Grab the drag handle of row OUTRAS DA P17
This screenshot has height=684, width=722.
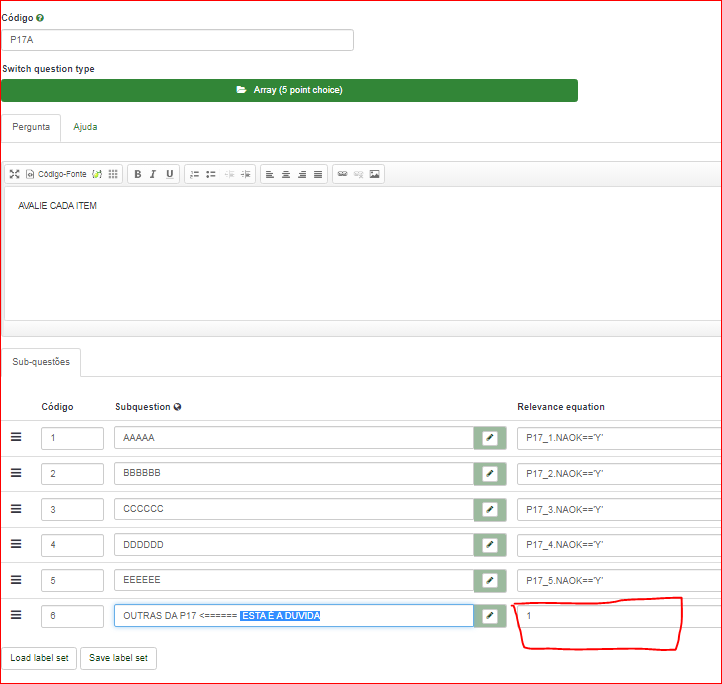(16, 615)
